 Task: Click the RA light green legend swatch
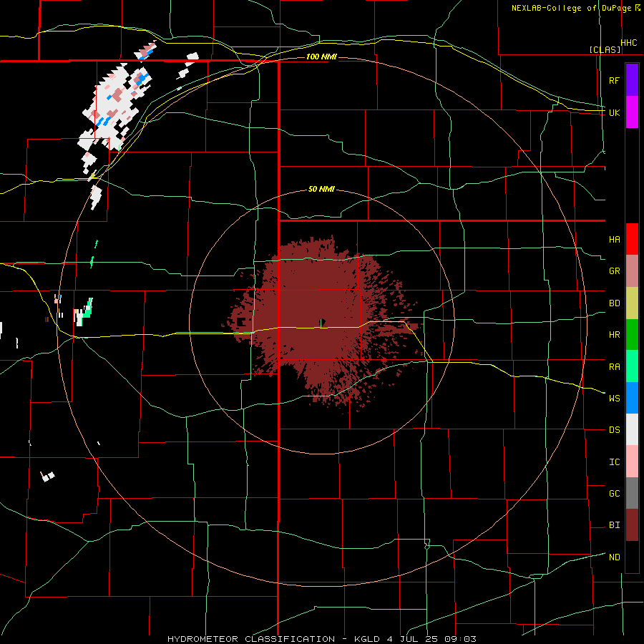(632, 366)
